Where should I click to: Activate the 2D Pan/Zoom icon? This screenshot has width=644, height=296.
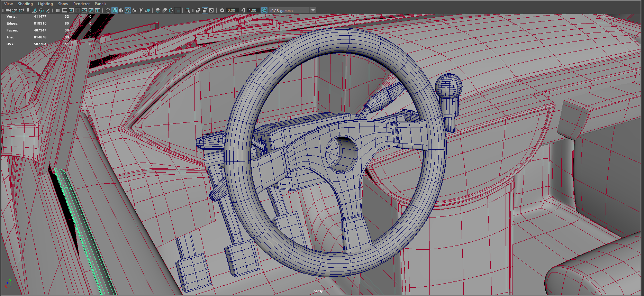(41, 10)
